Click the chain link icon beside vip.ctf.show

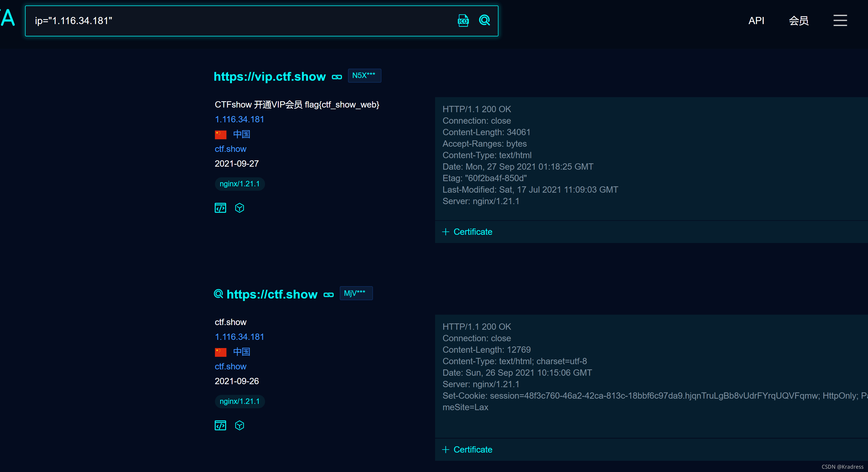(337, 77)
